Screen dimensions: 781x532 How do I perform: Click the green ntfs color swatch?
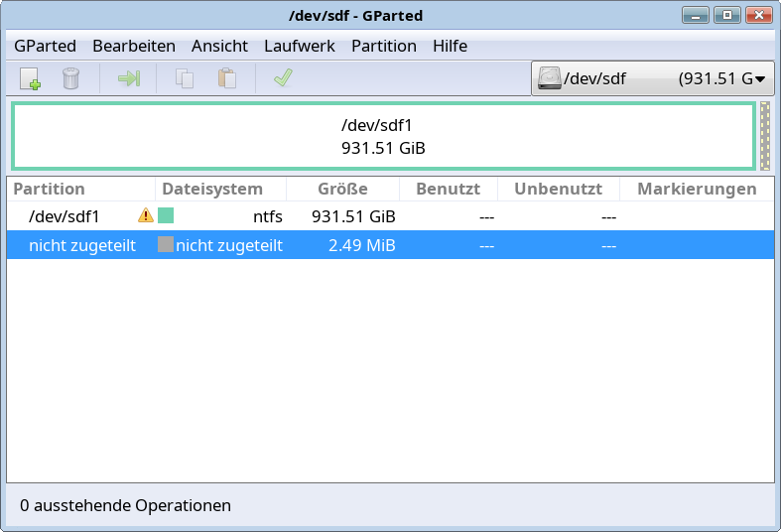pyautogui.click(x=166, y=215)
